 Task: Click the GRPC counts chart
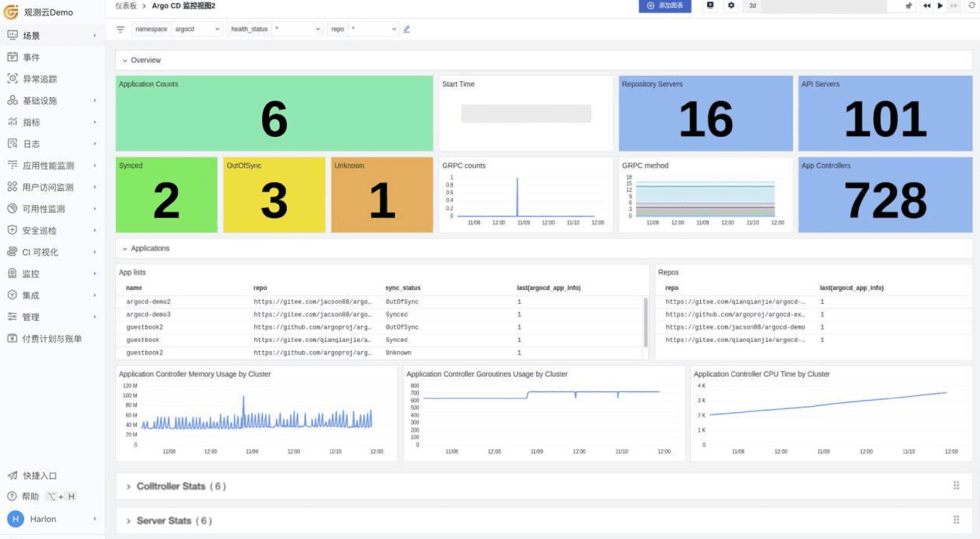pos(526,195)
